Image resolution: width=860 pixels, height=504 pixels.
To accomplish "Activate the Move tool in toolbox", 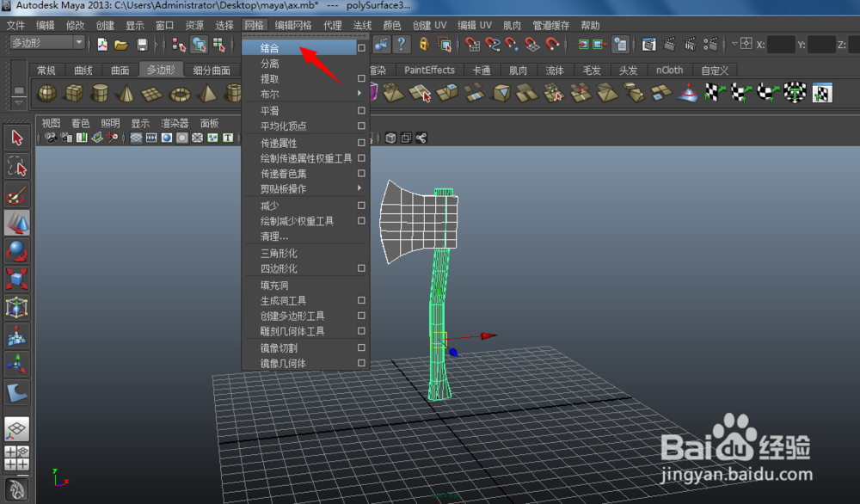I will click(x=17, y=223).
